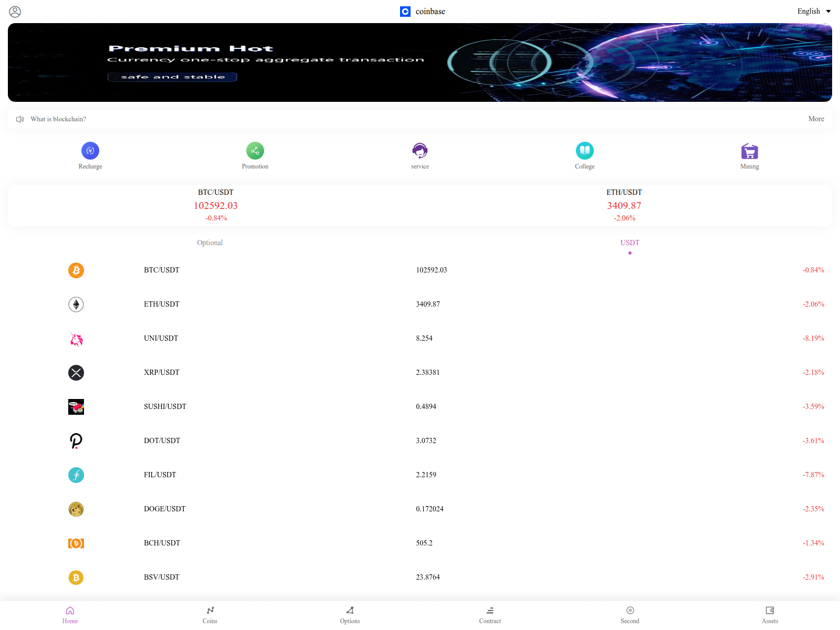This screenshot has height=630, width=840.
Task: Click the Uniswap unicorn icon
Action: [x=76, y=339]
